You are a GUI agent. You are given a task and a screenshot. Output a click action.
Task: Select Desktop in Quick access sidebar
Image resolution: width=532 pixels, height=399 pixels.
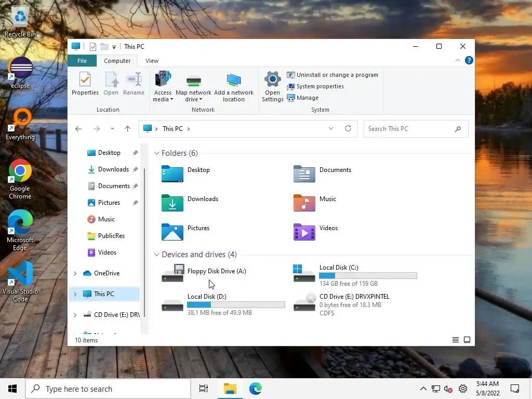click(x=109, y=153)
